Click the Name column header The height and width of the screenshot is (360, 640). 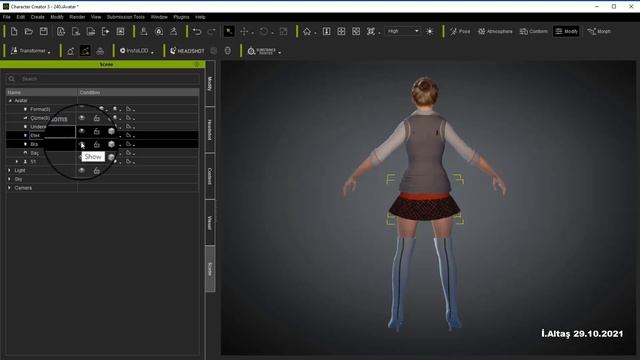[41, 93]
